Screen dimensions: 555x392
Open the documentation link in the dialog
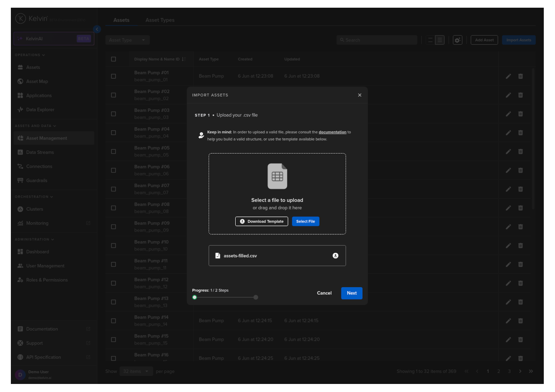coord(332,132)
